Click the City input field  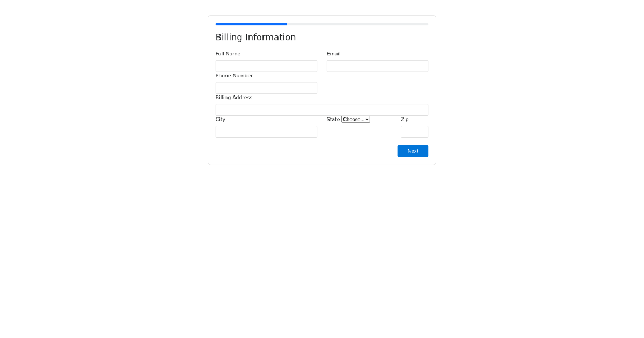tap(266, 131)
